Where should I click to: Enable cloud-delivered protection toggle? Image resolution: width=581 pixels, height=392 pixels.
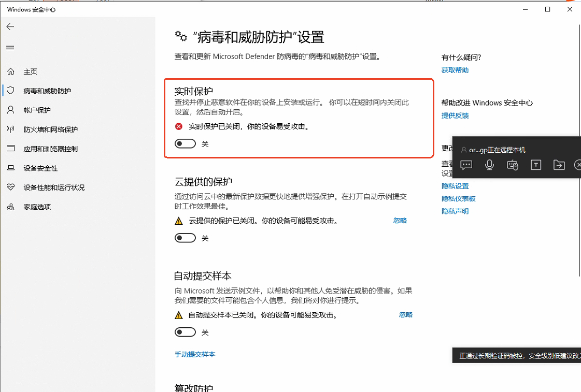186,238
